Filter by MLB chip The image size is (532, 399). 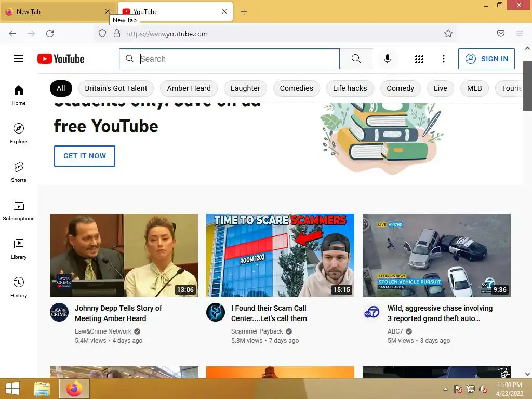pos(474,88)
